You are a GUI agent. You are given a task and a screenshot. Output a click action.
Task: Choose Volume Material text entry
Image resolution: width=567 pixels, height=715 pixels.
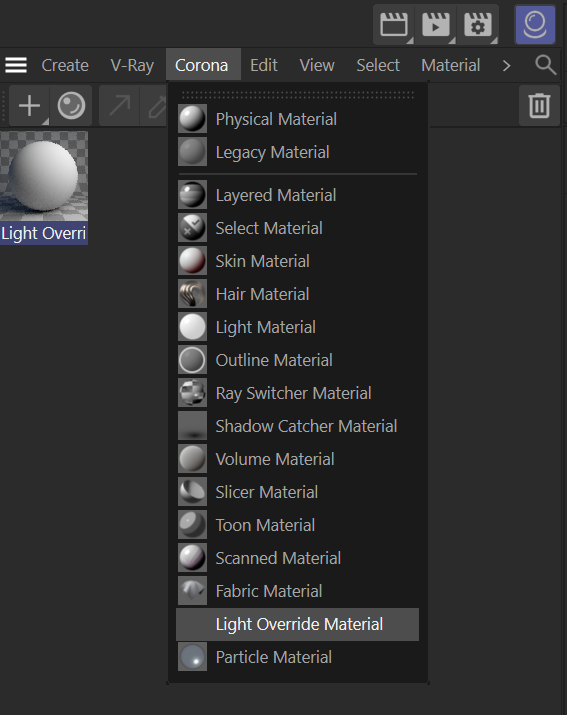click(x=275, y=459)
